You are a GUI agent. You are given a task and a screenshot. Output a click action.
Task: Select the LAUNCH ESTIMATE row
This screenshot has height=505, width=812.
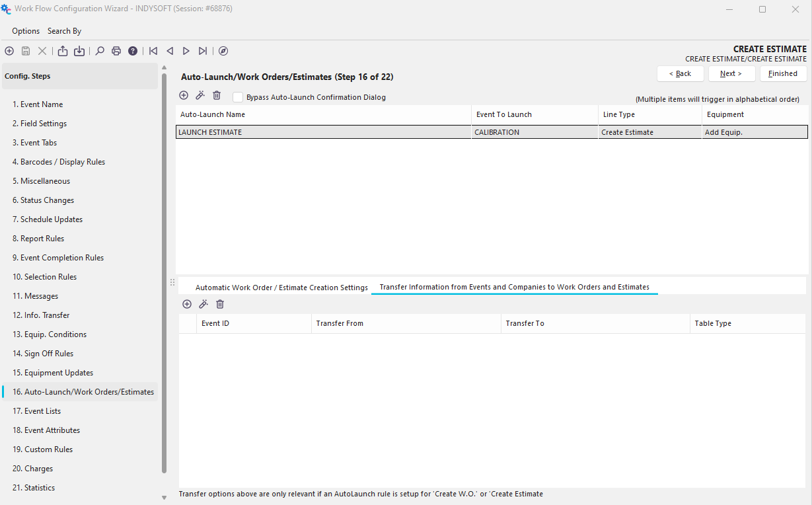click(324, 132)
